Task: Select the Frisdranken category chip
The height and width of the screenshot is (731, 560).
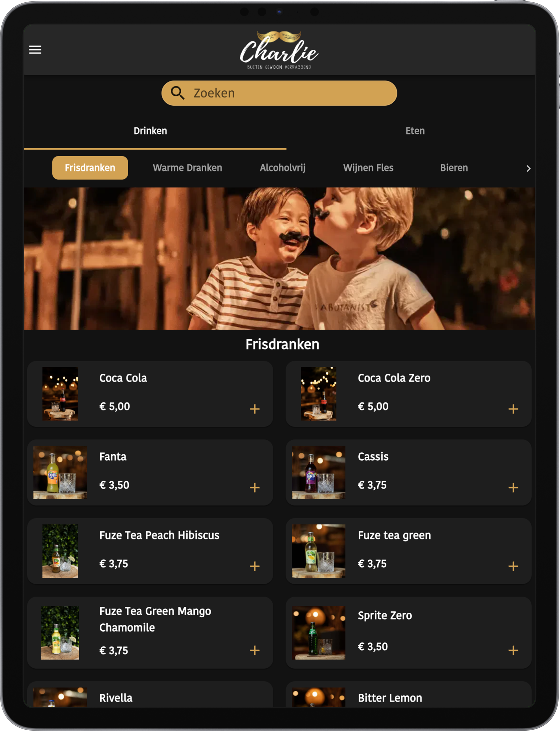Action: [90, 168]
